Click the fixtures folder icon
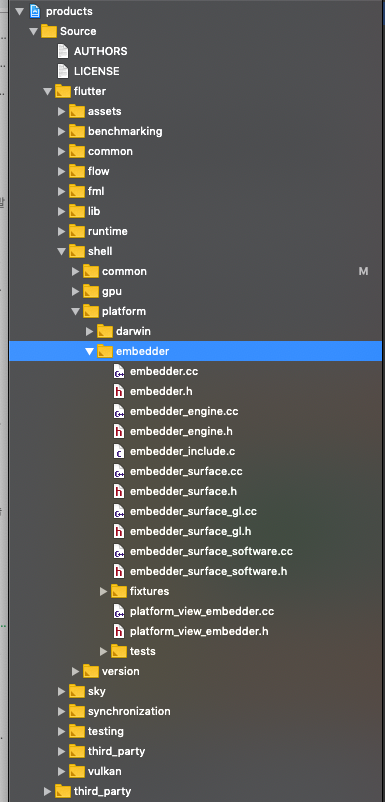Screen dimensions: 385x802 point(119,591)
